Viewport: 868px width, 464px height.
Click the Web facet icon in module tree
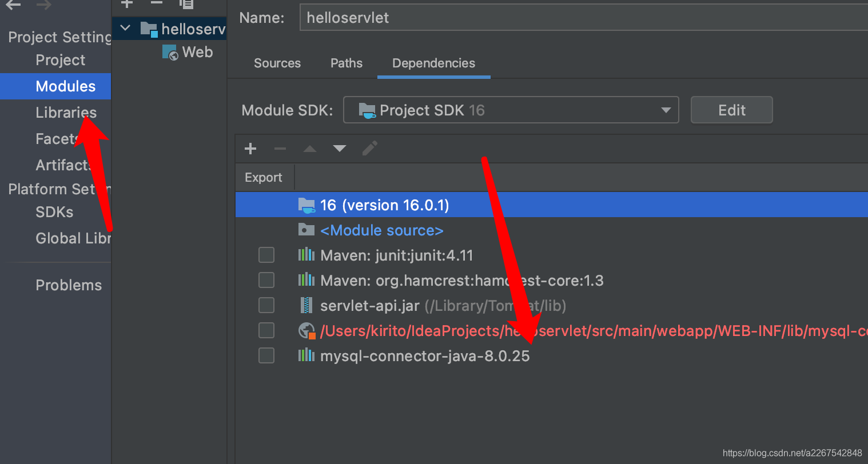point(170,53)
